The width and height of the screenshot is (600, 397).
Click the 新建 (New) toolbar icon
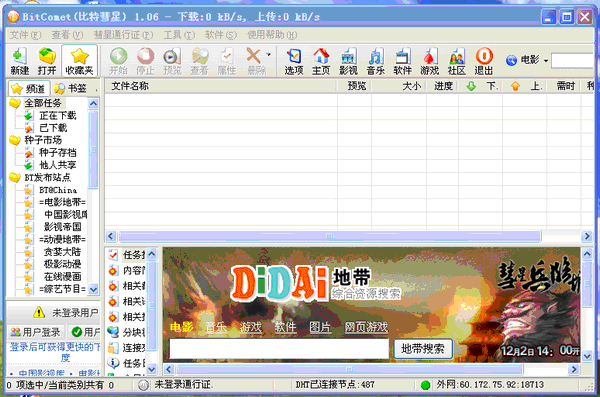tap(20, 61)
